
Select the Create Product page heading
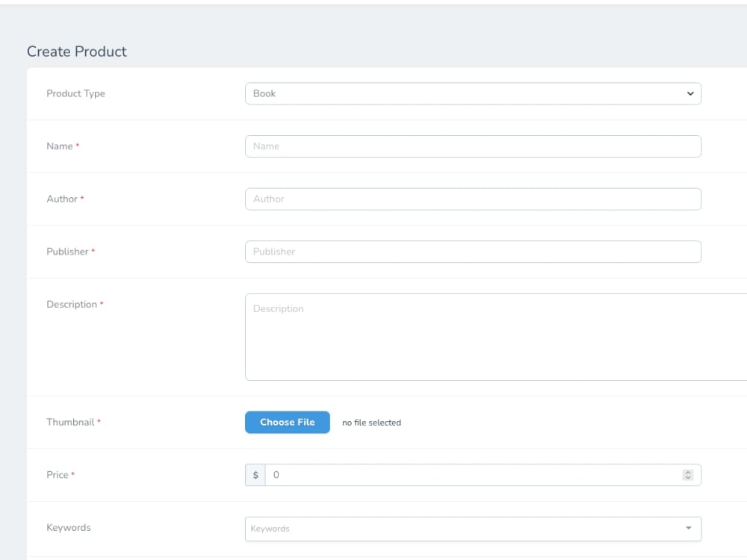(x=77, y=51)
